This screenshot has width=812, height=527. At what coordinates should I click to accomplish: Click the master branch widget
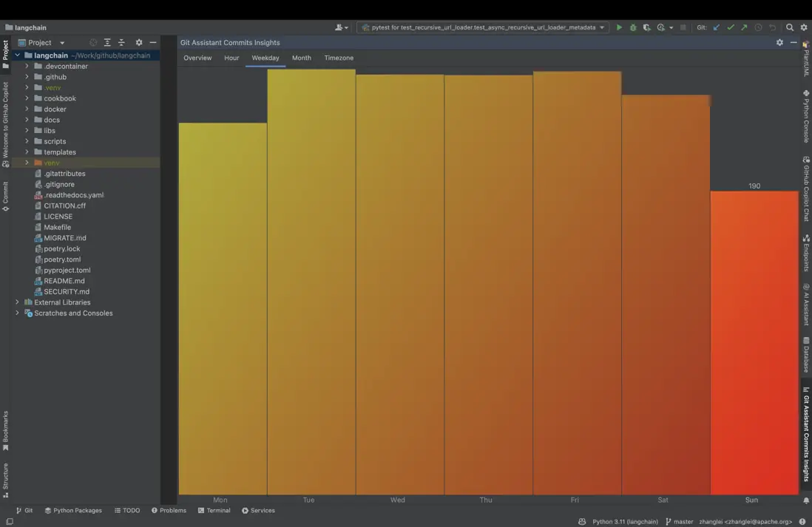679,522
